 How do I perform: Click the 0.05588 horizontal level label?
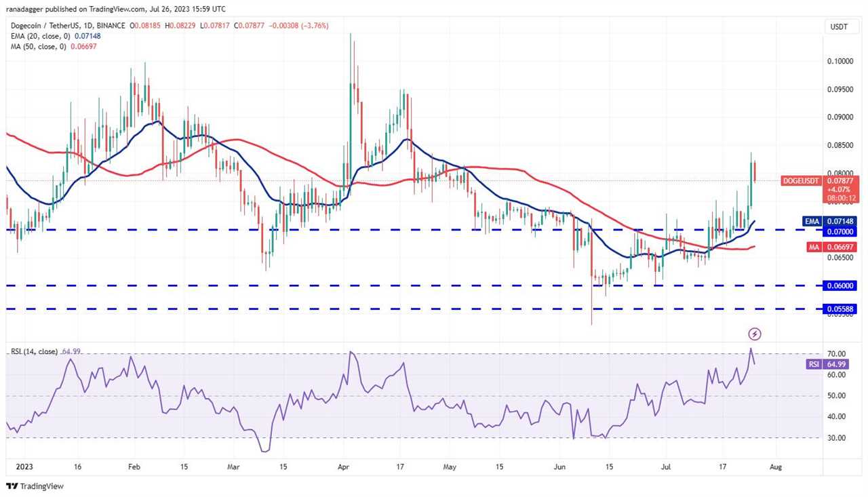tap(842, 309)
